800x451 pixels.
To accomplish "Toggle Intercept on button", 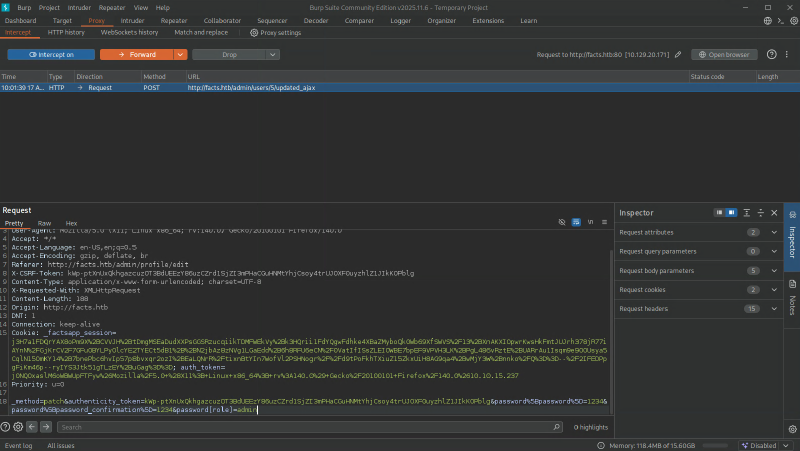I will click(51, 55).
